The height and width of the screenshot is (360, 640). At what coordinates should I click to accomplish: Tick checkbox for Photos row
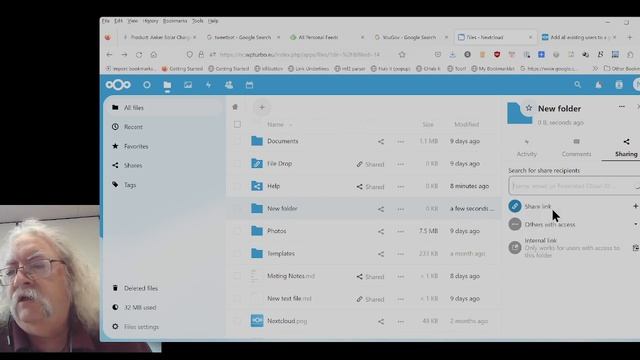point(237,231)
